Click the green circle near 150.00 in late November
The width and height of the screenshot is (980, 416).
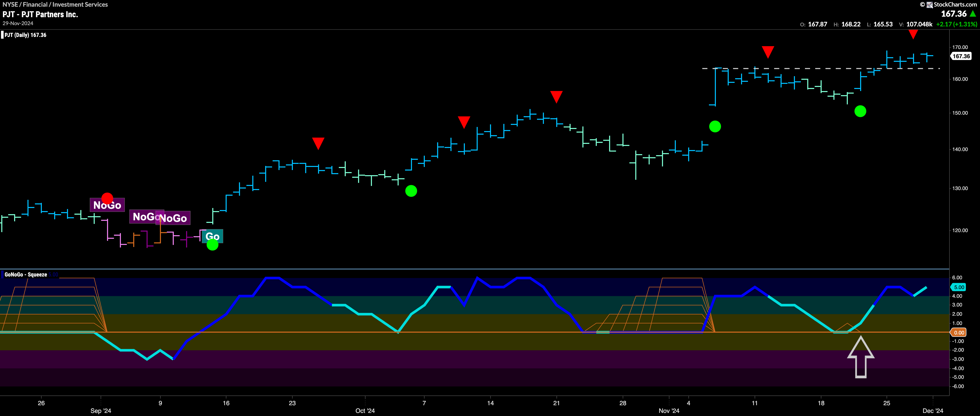(x=860, y=111)
